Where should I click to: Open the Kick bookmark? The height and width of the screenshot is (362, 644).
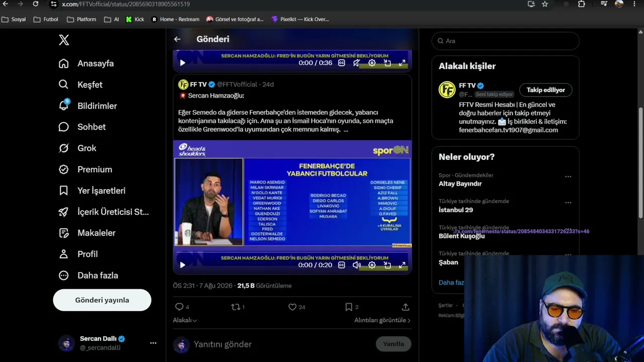click(x=135, y=19)
